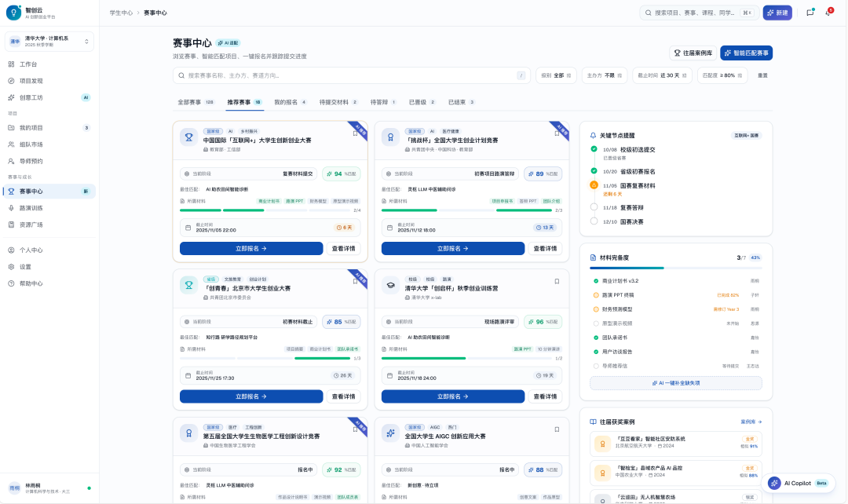Select the 12/10 国赛决赛 timeline node
848x504 pixels.
[594, 221]
